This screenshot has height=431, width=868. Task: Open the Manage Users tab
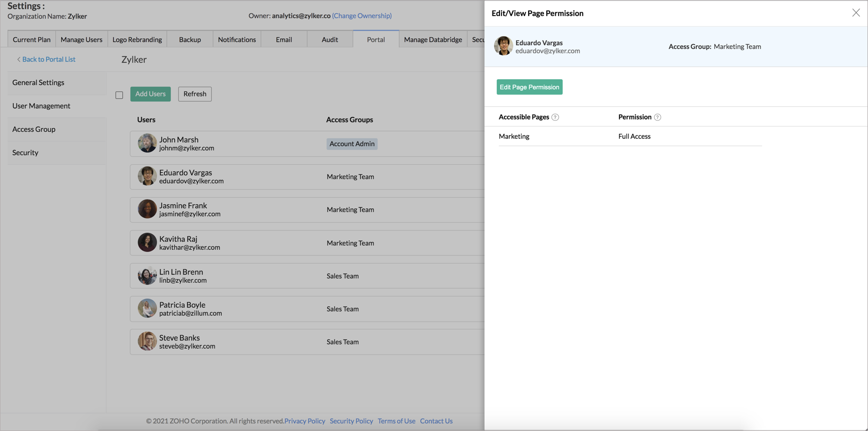81,39
